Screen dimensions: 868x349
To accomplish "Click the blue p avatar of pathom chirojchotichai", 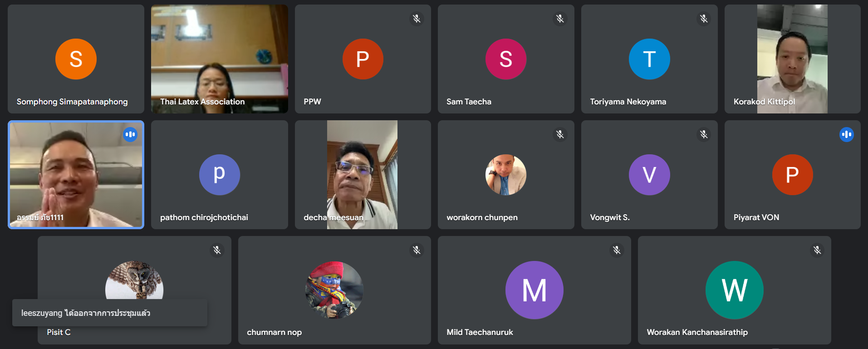I will (220, 175).
